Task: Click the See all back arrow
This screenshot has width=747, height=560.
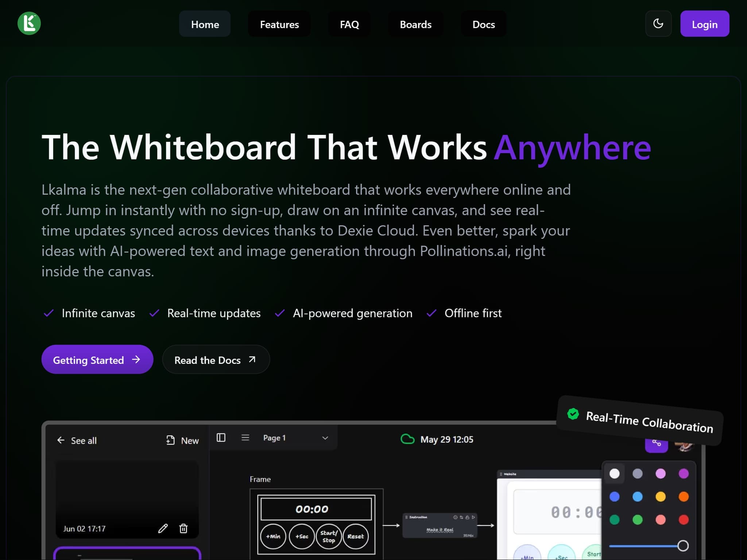Action: point(61,440)
